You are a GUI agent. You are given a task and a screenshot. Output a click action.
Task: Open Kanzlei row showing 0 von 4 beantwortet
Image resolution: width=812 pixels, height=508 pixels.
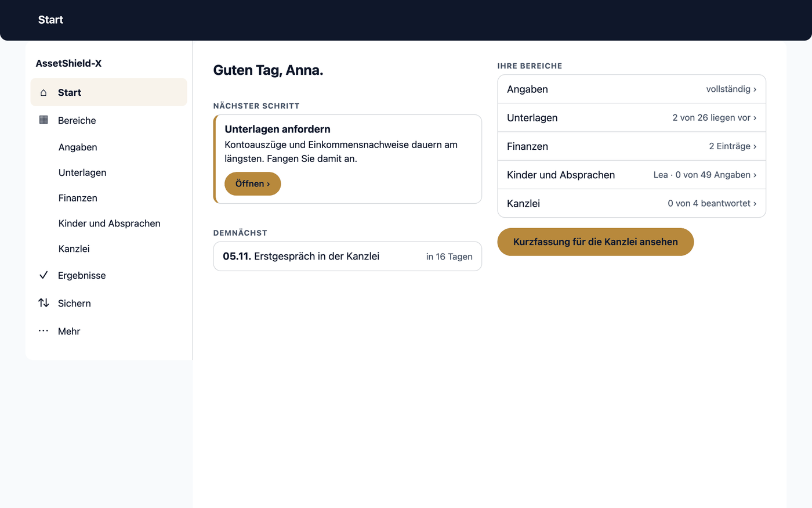[632, 203]
